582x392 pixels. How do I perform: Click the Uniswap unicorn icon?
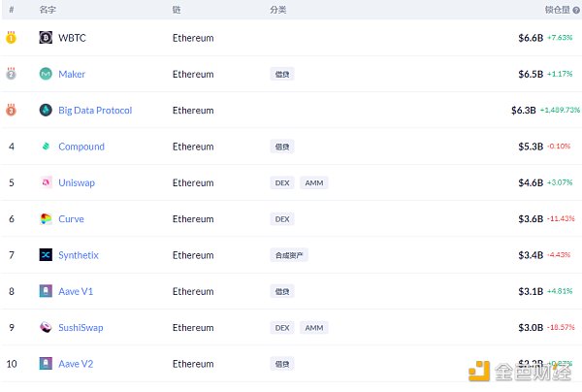pos(46,182)
